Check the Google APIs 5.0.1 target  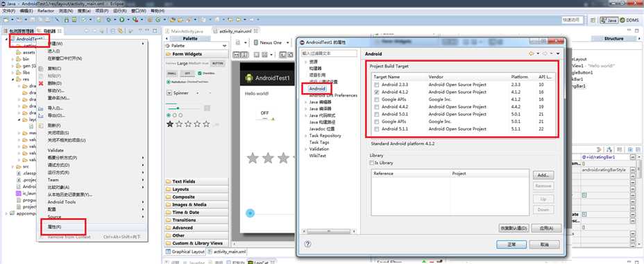(377, 122)
